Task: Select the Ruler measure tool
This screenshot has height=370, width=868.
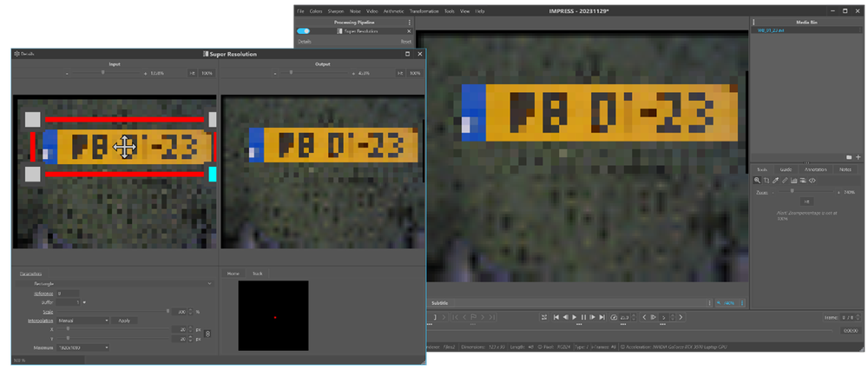Action: [x=785, y=180]
